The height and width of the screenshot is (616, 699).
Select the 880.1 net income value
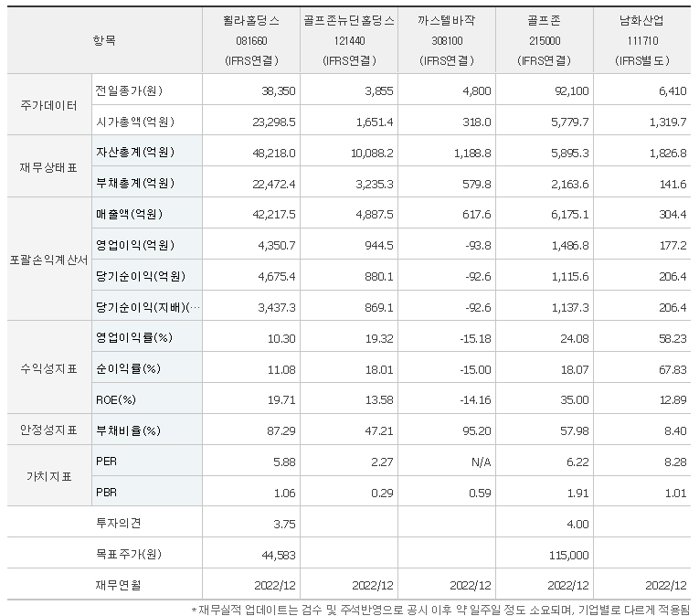(x=379, y=277)
